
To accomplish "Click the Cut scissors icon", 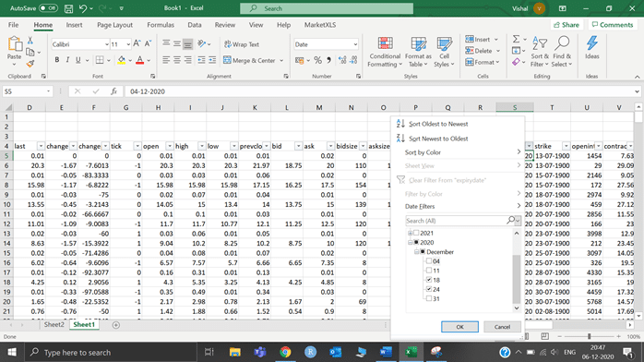I will (30, 41).
